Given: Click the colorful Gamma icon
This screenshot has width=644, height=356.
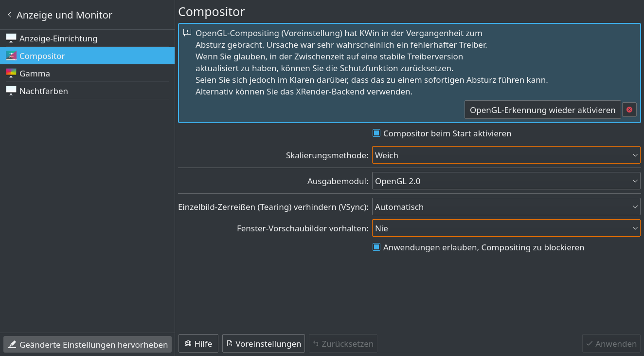Looking at the screenshot, I should [x=11, y=74].
